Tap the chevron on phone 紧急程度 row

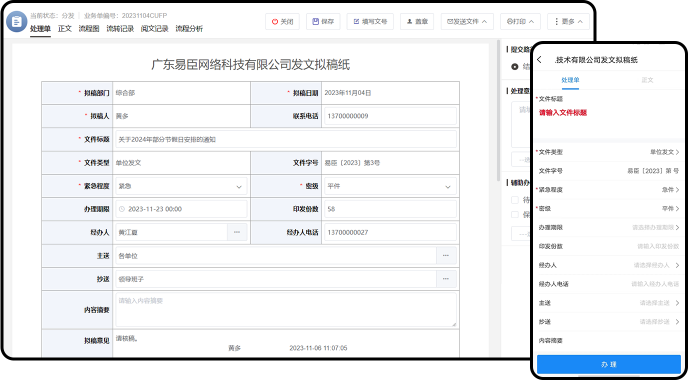(x=678, y=190)
